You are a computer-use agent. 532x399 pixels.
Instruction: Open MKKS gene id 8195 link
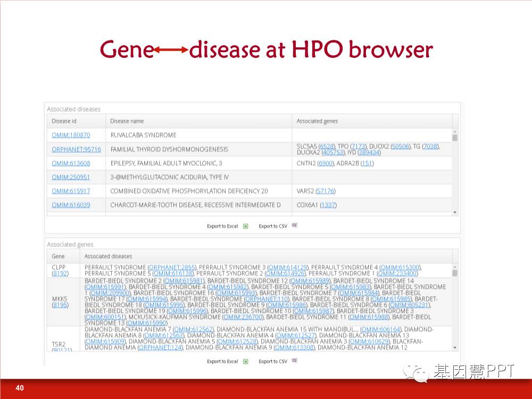tap(60, 305)
